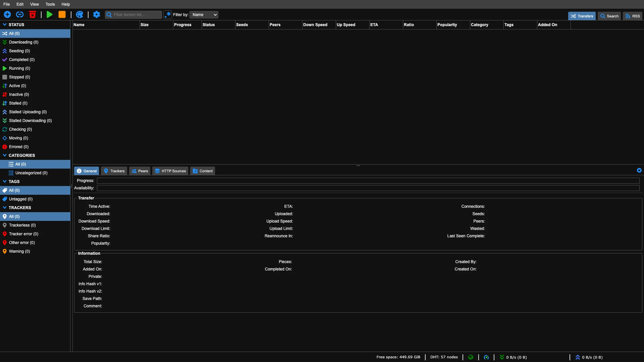Select Active (0) status filter
644x362 pixels.
tap(35, 86)
